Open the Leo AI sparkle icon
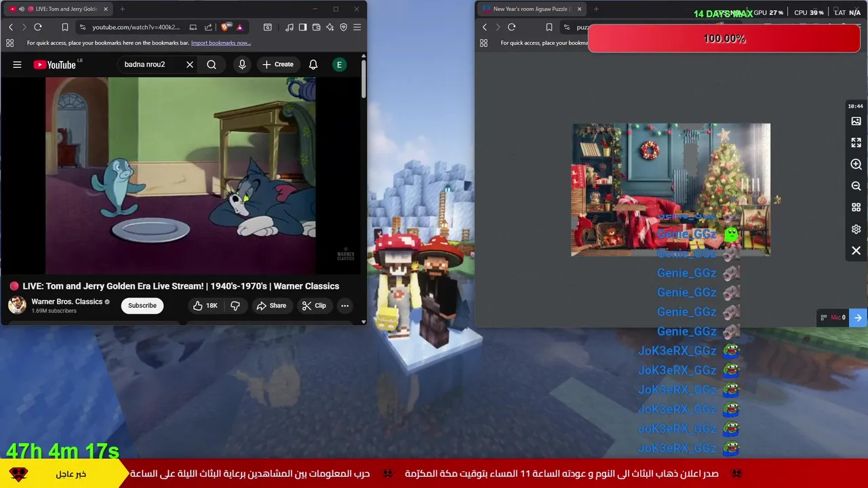 (330, 27)
